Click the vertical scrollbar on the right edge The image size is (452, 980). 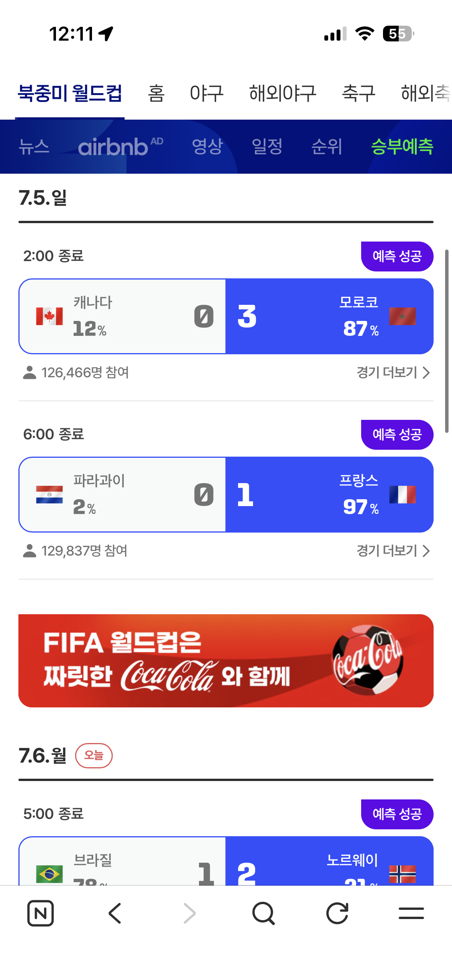point(447,341)
